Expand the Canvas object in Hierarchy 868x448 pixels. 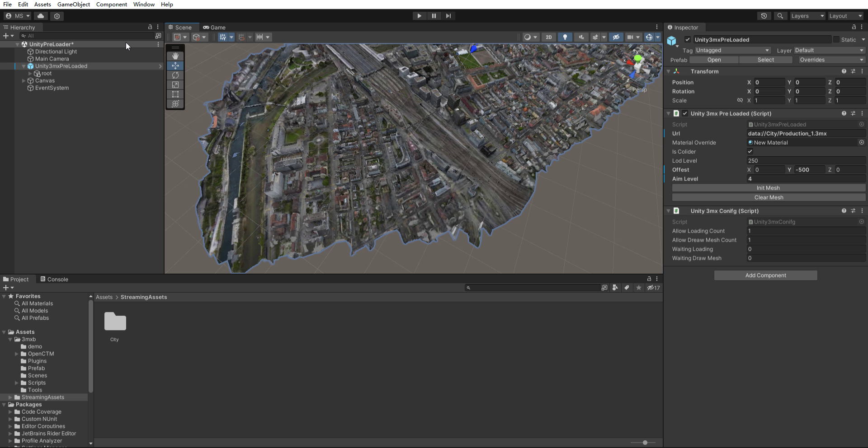[x=24, y=80]
